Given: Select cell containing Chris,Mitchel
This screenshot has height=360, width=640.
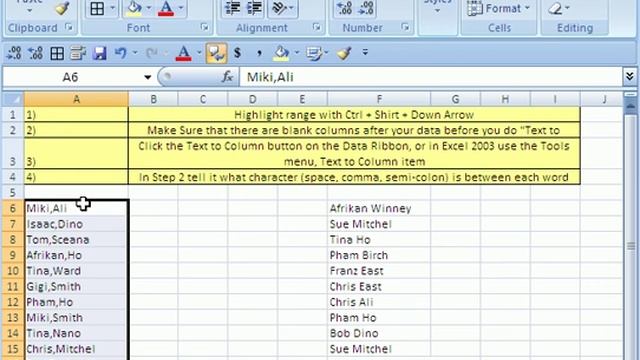Looking at the screenshot, I should [x=76, y=349].
